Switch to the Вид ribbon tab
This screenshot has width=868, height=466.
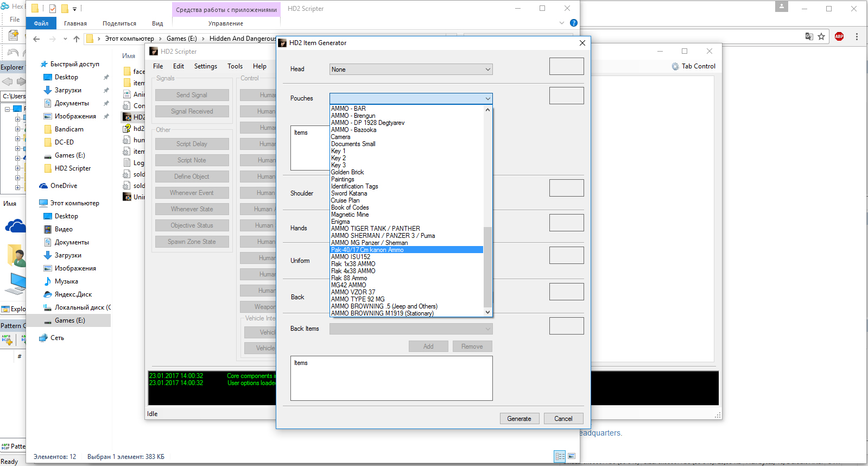[157, 23]
